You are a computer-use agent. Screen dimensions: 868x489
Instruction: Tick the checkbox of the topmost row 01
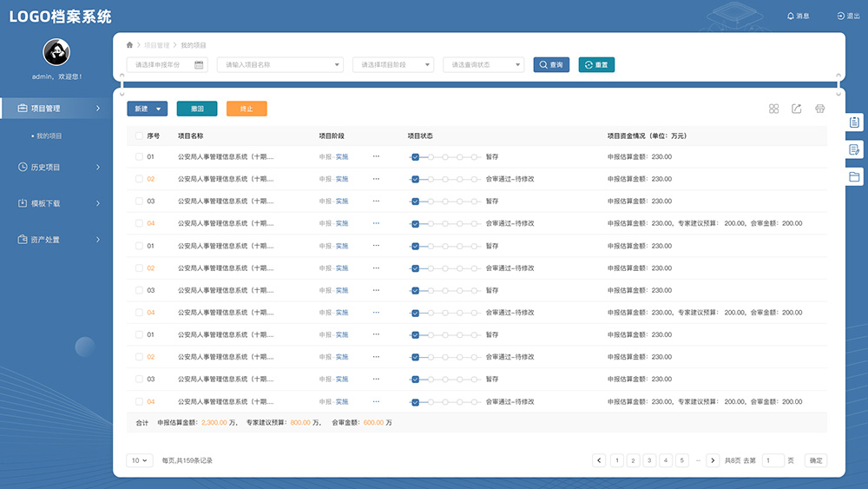tap(139, 156)
